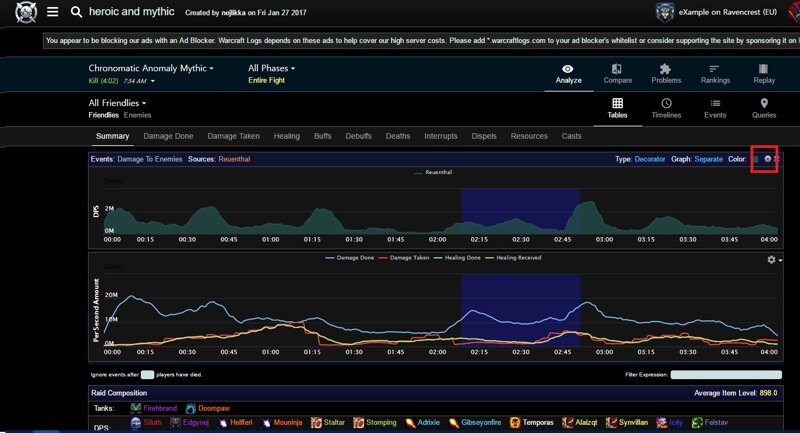Click the Filter Expression input field
800x433 pixels.
(x=726, y=375)
